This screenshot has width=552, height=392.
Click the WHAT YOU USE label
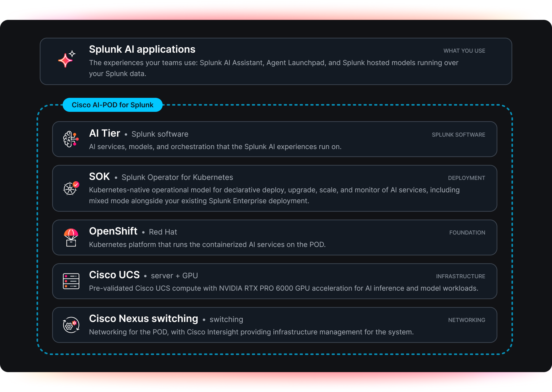pyautogui.click(x=464, y=51)
